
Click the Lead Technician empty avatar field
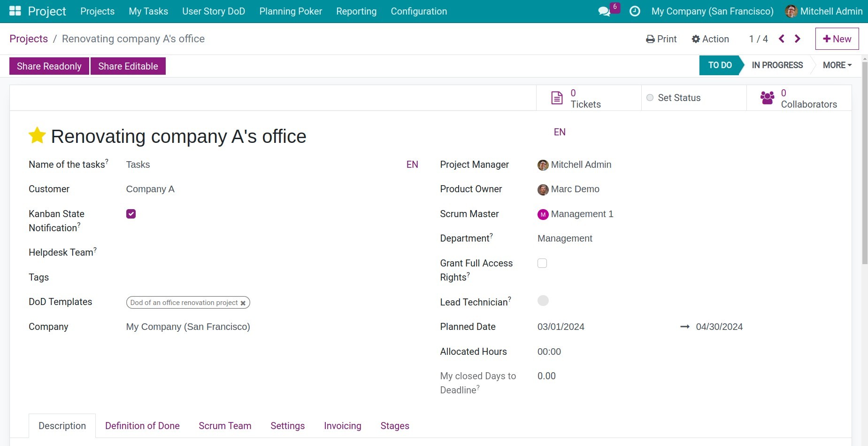coord(543,300)
